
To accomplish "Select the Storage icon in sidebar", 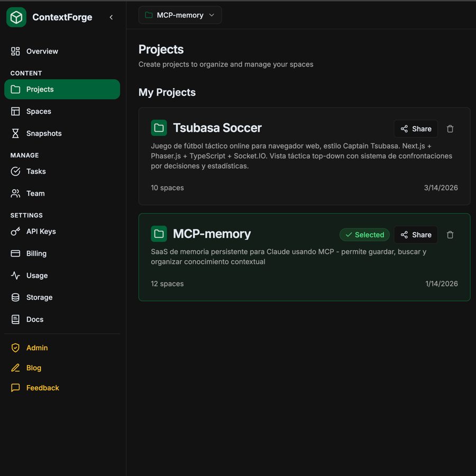I will pyautogui.click(x=16, y=297).
